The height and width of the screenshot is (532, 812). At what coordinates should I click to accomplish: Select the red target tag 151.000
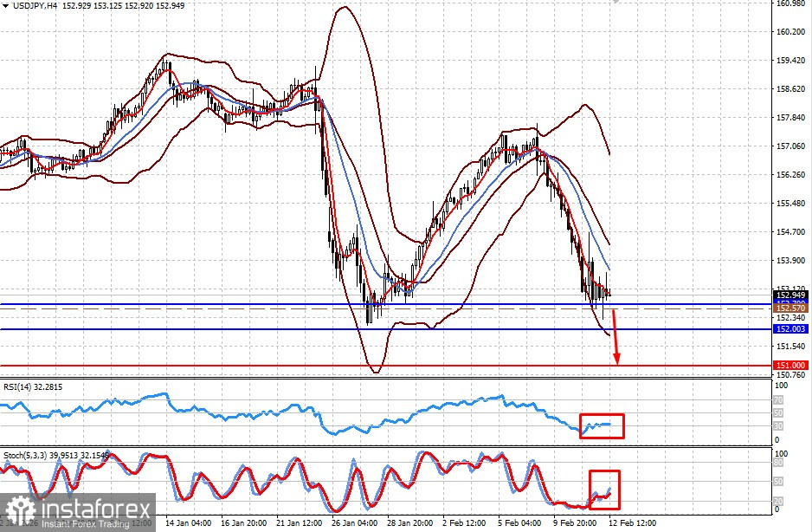(789, 365)
